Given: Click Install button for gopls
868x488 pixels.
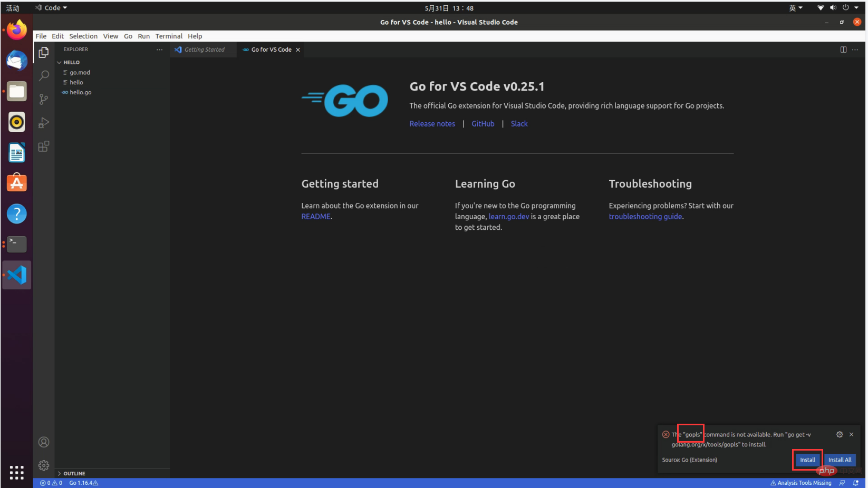Looking at the screenshot, I should 807,460.
